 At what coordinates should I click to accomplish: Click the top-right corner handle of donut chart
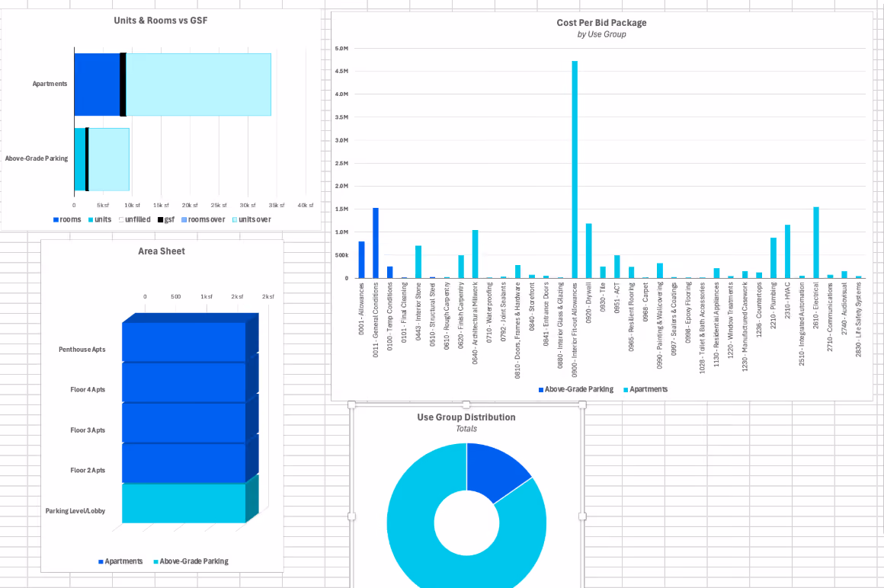(x=582, y=405)
